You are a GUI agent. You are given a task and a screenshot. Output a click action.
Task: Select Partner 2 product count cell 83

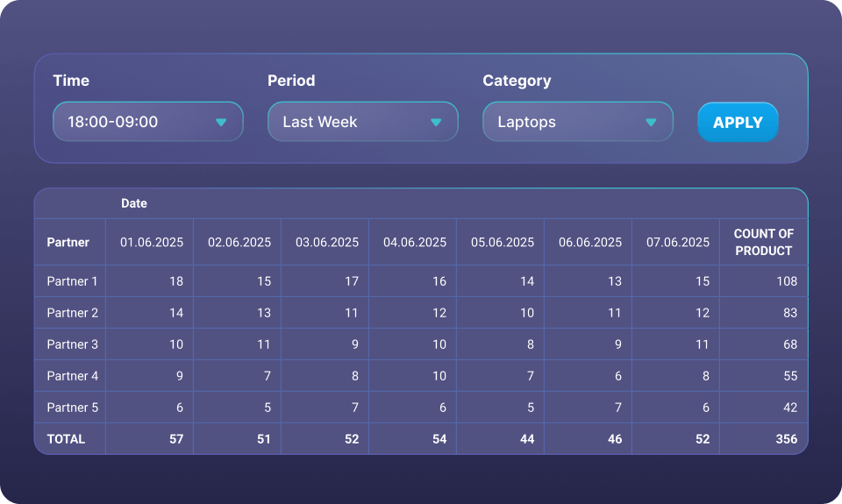[x=789, y=313]
